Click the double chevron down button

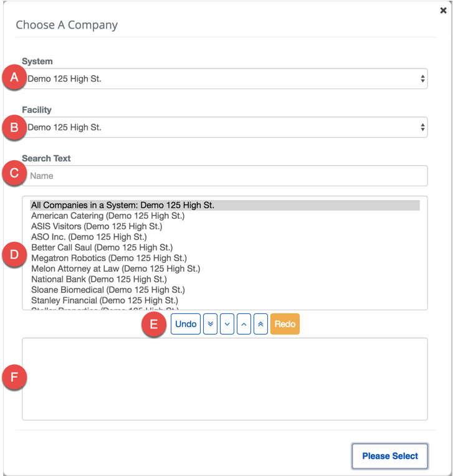click(x=210, y=324)
